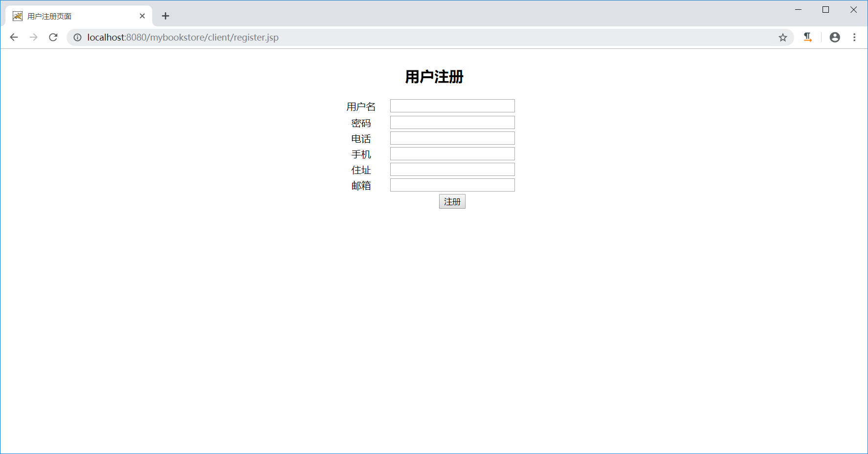Click the 用户注册 page heading
Viewport: 868px width, 454px height.
pos(434,77)
